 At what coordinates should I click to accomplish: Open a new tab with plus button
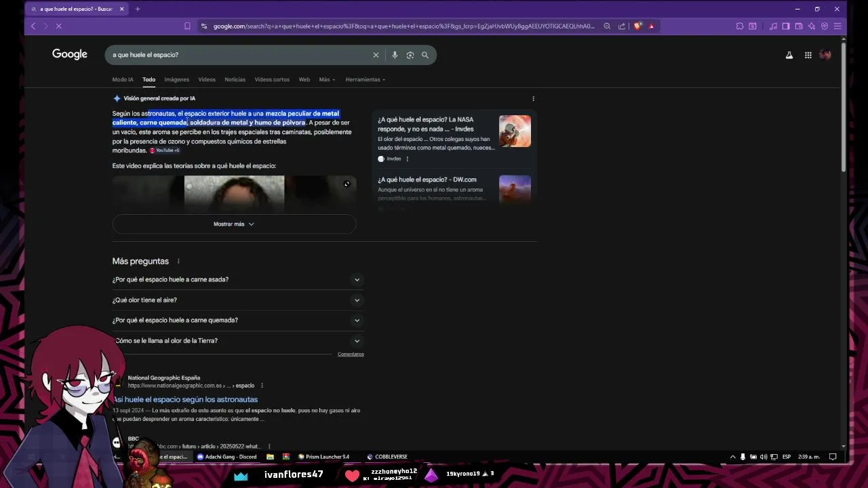point(138,9)
